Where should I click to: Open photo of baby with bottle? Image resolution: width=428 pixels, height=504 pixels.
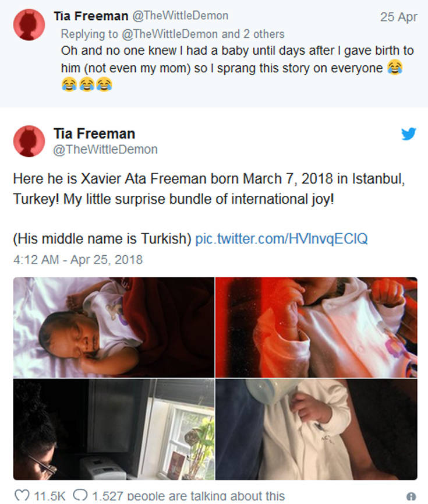(316, 429)
